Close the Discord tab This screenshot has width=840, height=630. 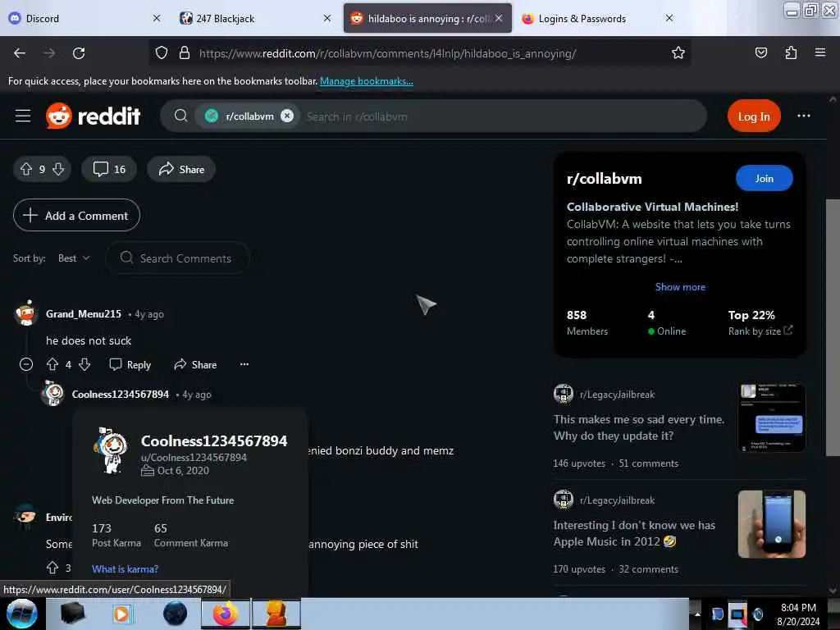tap(157, 18)
